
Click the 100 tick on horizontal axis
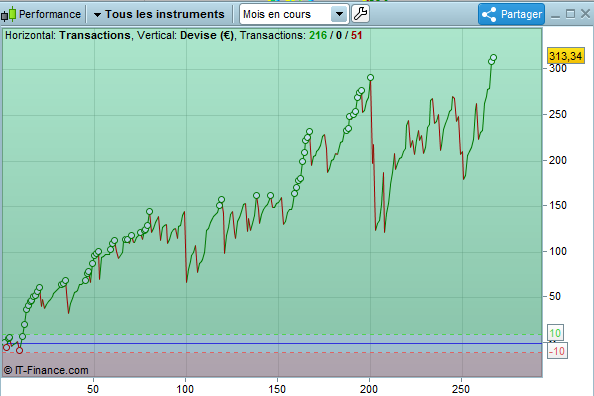point(185,389)
